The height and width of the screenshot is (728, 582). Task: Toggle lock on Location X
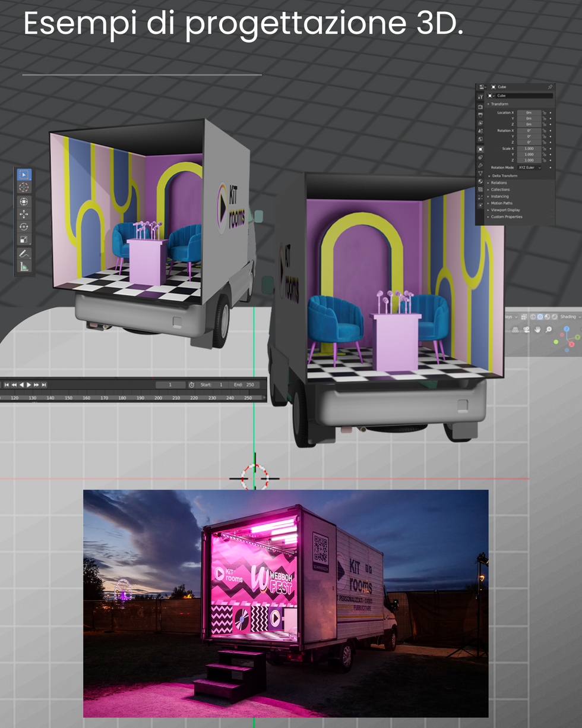tap(544, 113)
